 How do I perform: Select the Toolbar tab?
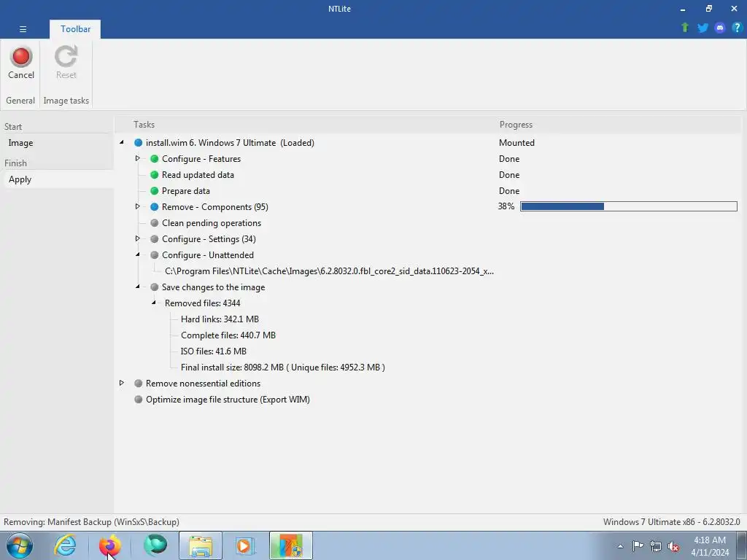[75, 29]
